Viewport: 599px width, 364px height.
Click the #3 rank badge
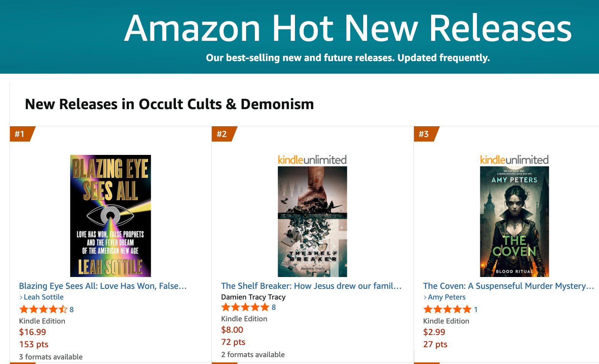coord(424,134)
